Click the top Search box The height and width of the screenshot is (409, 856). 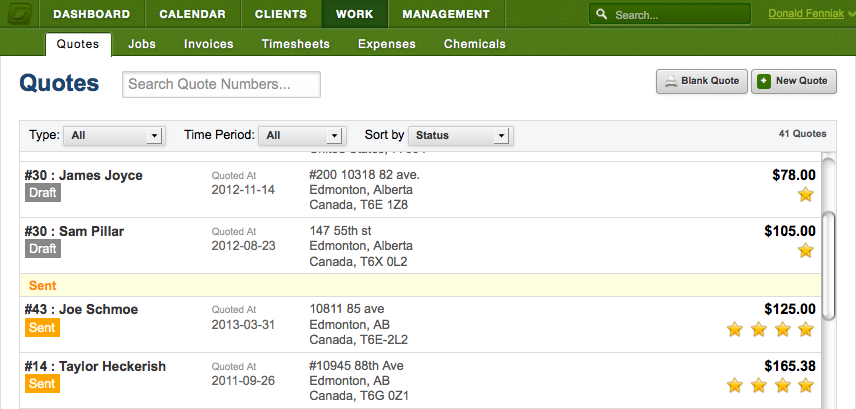[670, 15]
